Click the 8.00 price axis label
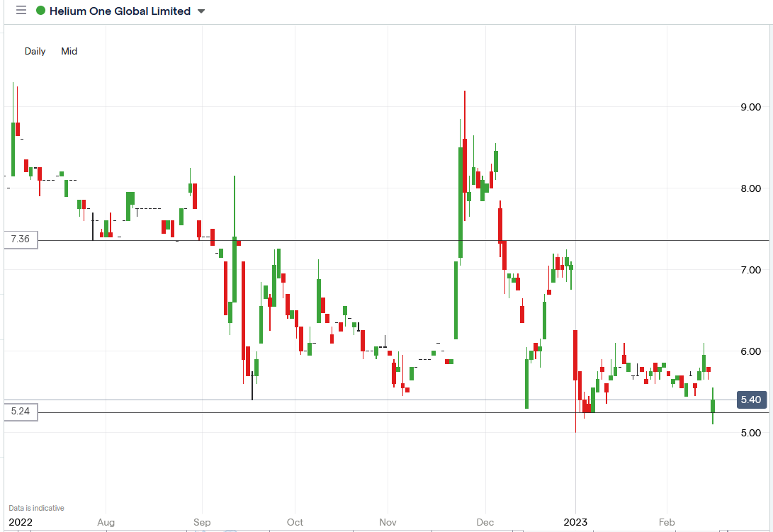 click(x=751, y=188)
